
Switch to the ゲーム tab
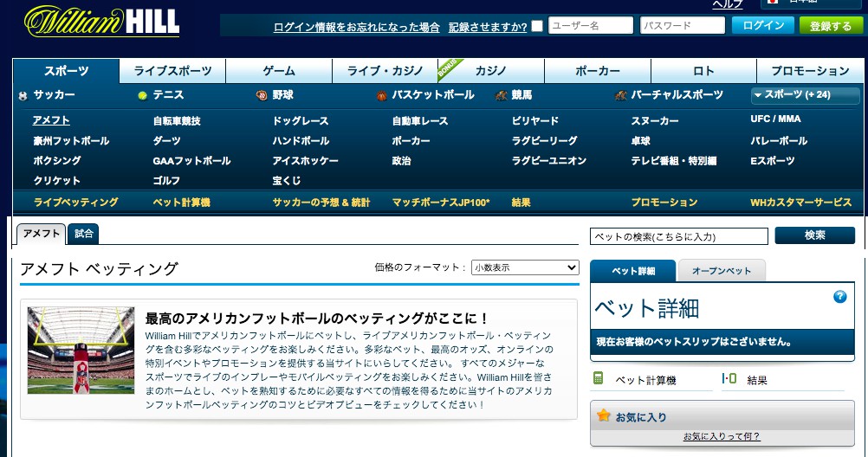click(x=279, y=71)
